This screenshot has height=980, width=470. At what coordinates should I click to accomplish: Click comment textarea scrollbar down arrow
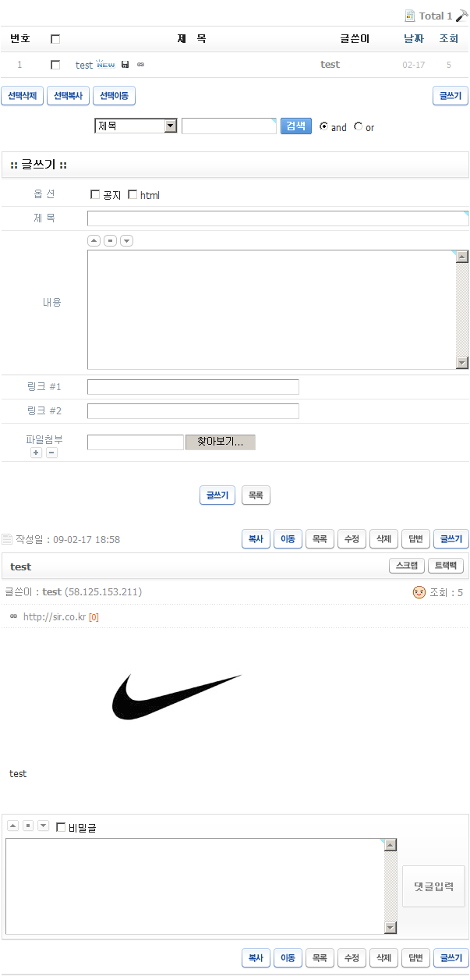click(391, 928)
